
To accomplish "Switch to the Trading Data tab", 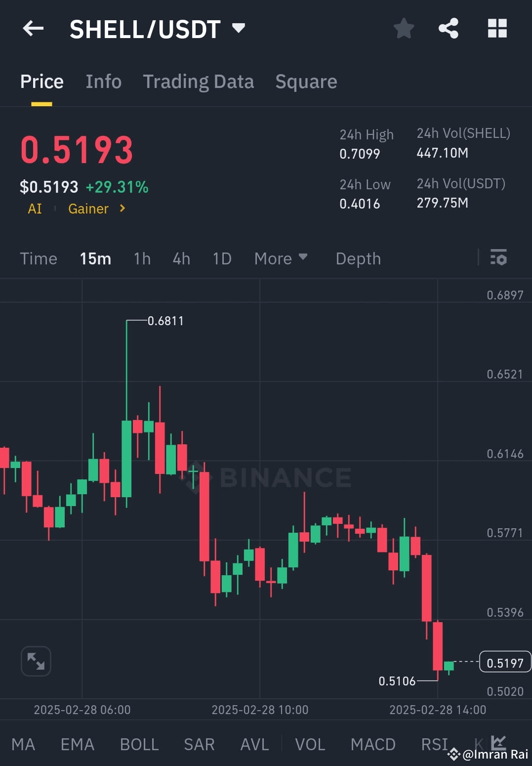I will pos(199,81).
